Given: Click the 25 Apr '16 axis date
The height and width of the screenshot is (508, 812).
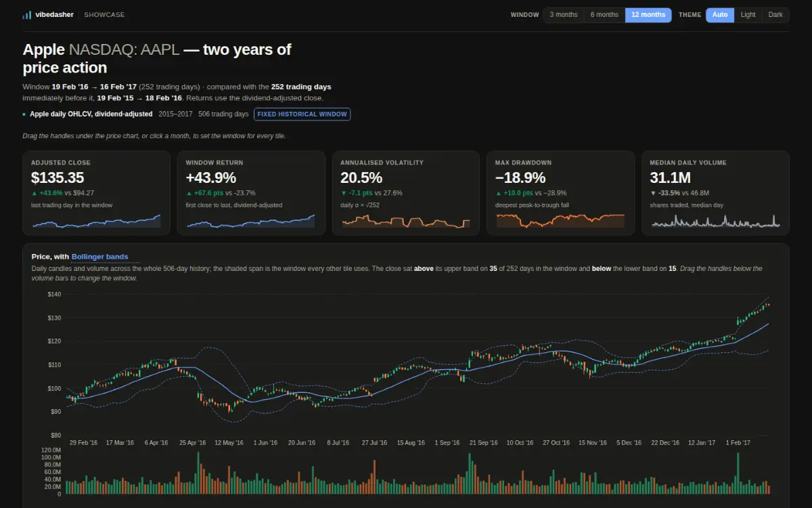Looking at the screenshot, I should 192,442.
